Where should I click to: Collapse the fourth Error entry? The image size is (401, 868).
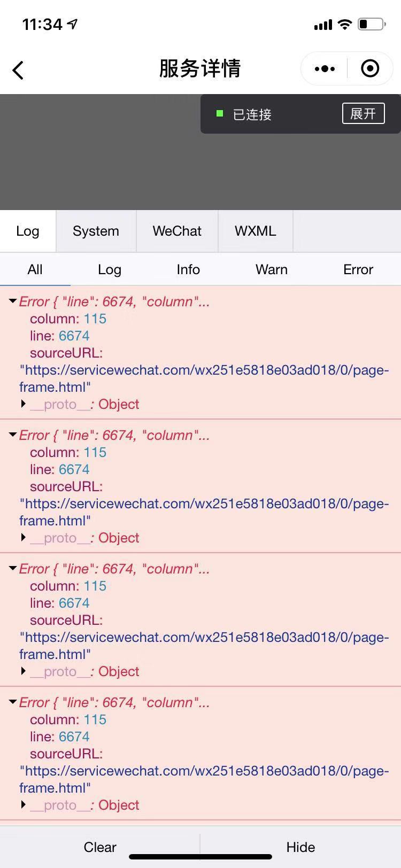pos(12,702)
